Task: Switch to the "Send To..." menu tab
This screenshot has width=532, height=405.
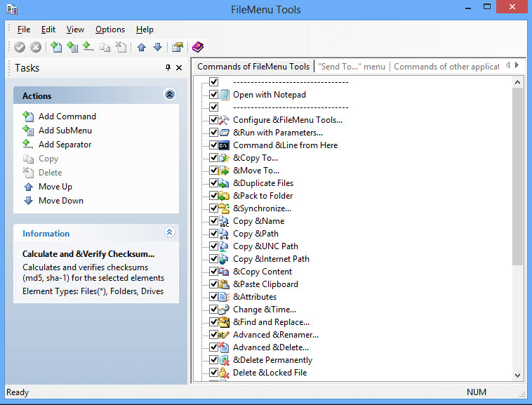Action: coord(352,67)
